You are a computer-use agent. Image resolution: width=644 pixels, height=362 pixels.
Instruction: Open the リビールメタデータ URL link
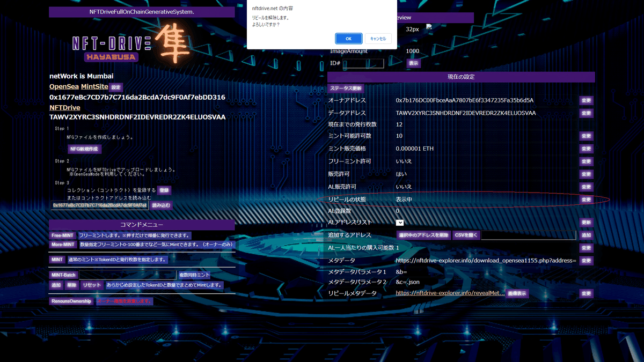pos(450,293)
